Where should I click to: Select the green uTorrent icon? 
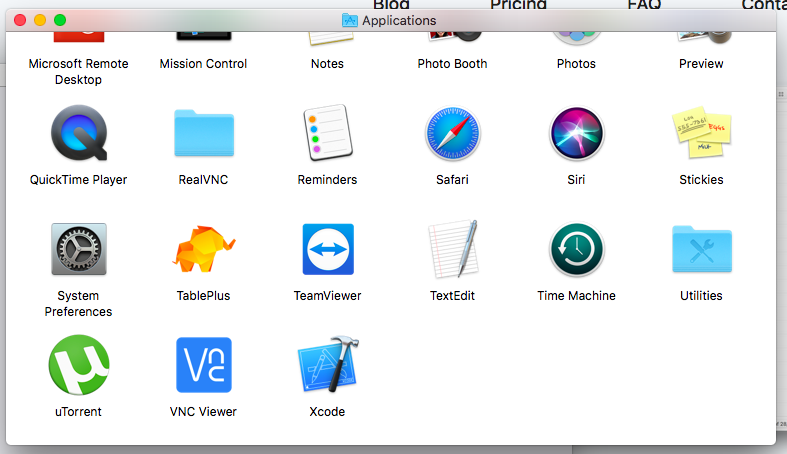coord(79,365)
